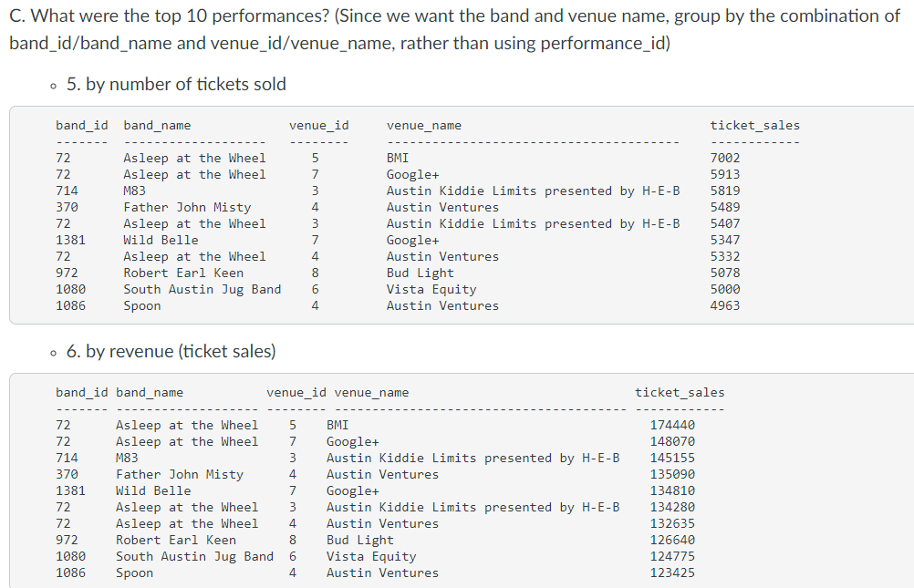Click the 7002 ticket sales value
The image size is (914, 588).
point(725,158)
